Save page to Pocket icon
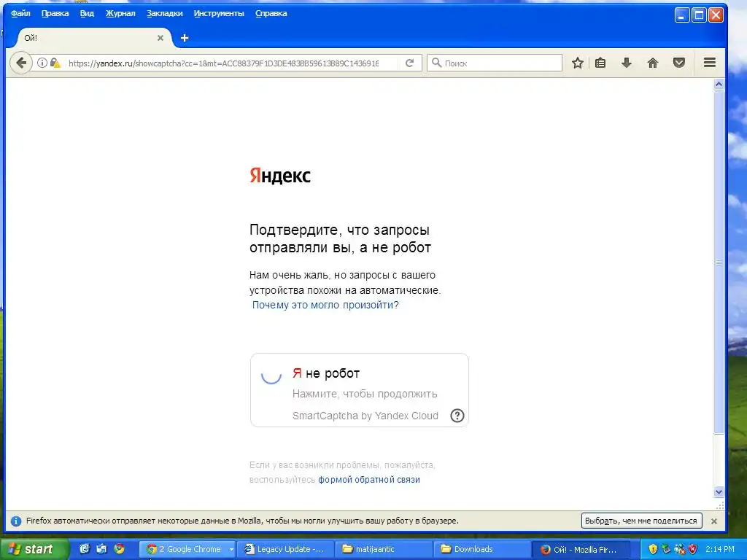The image size is (747, 560). [x=679, y=63]
